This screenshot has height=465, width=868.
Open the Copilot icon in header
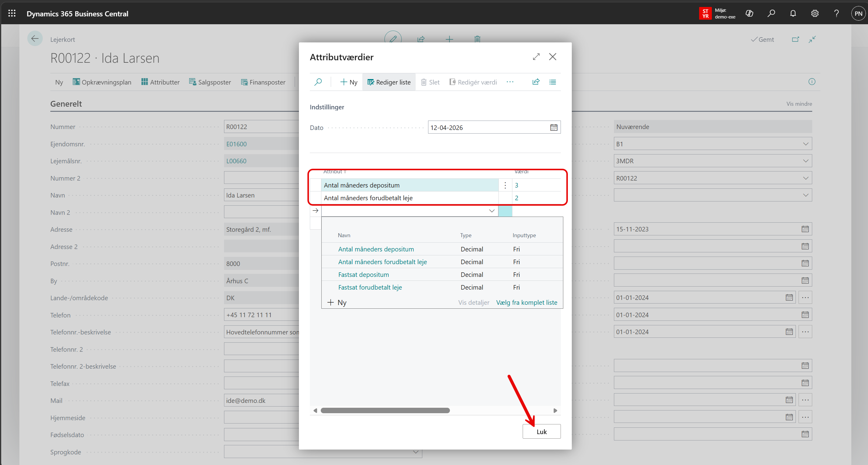(749, 13)
